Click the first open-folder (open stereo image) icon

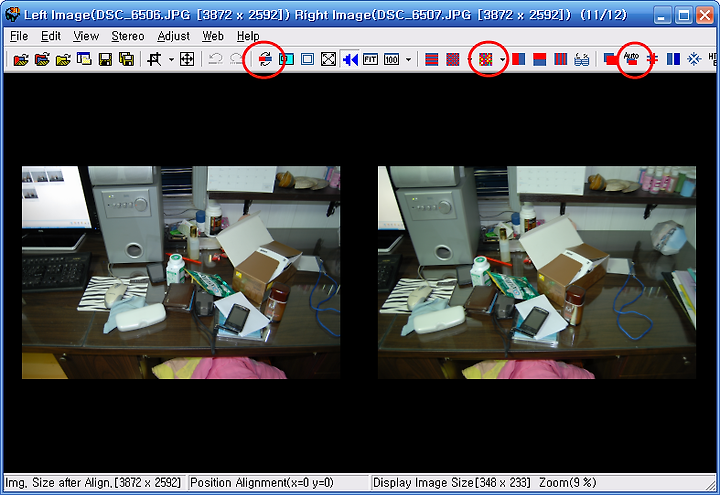[x=21, y=59]
